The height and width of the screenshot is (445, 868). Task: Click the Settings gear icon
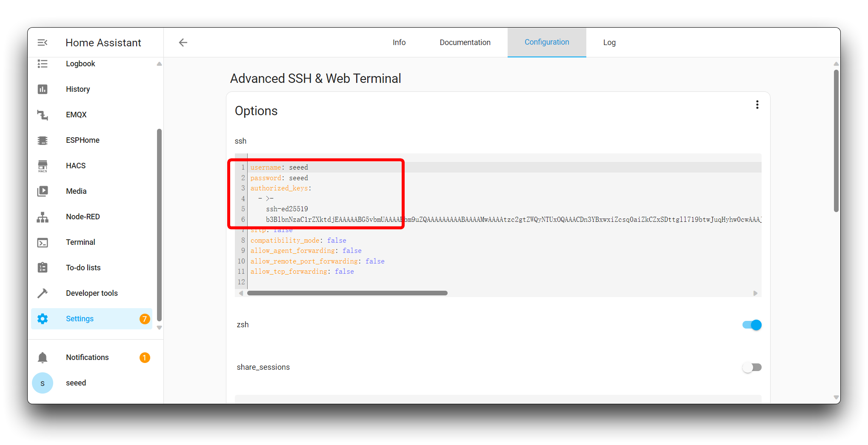(x=43, y=319)
